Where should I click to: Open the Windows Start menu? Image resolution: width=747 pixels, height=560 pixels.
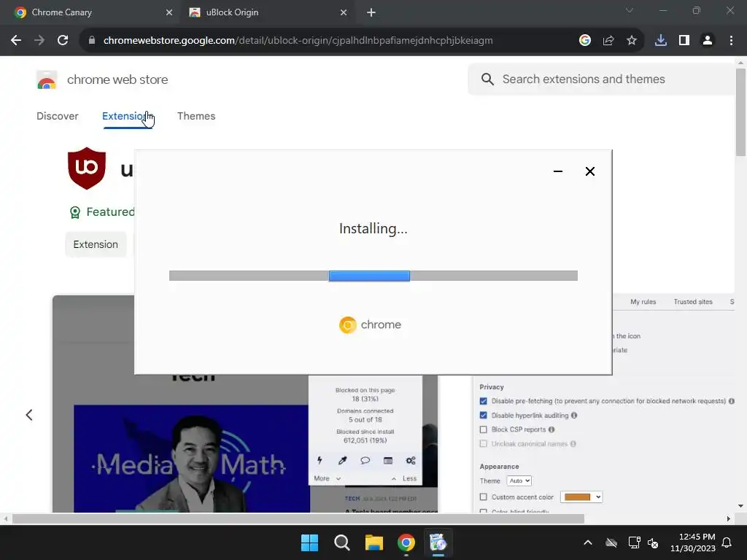click(x=309, y=542)
